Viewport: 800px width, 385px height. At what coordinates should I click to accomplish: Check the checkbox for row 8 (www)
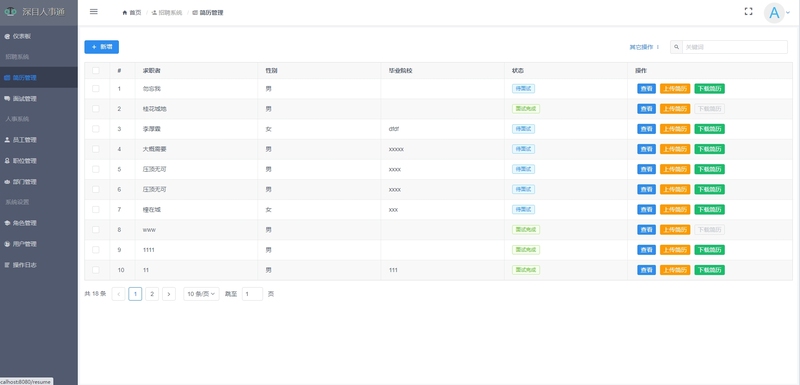point(96,229)
